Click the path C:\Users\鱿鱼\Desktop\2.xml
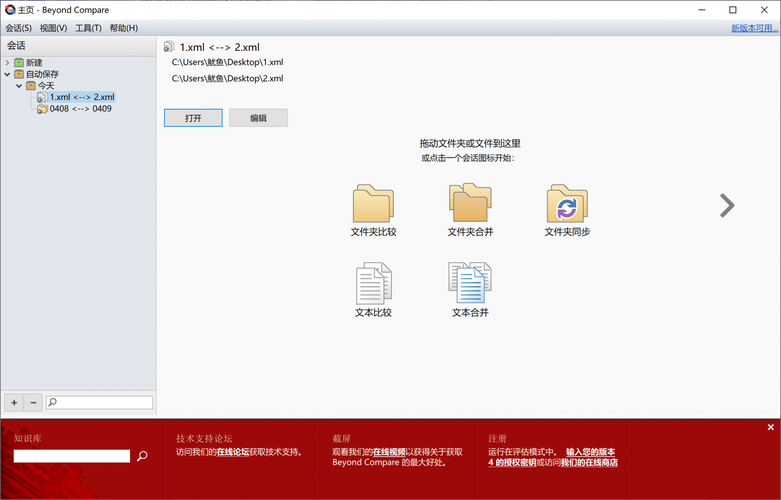 pos(228,78)
